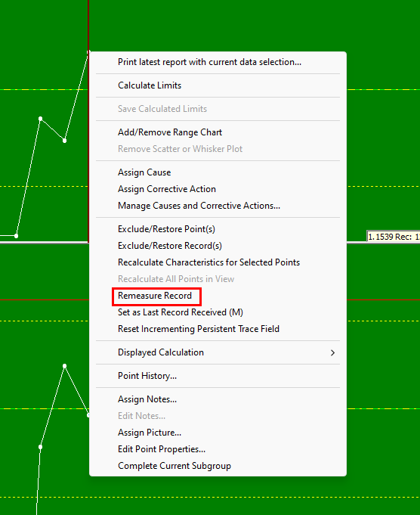This screenshot has width=420, height=515.
Task: Select Exclude/Restore Record(s)
Action: (x=218, y=246)
